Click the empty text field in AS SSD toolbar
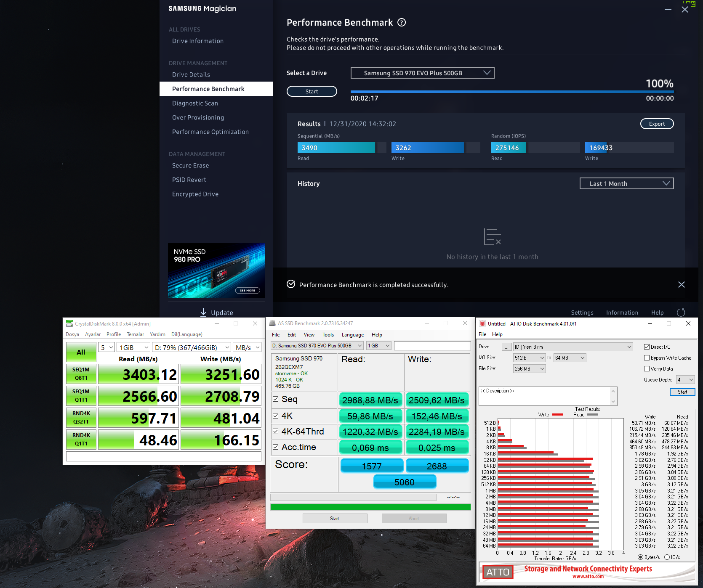703x588 pixels. click(x=432, y=345)
